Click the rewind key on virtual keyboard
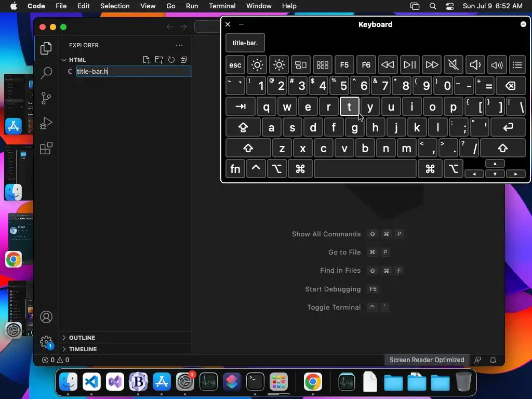Viewport: 532px width, 399px height. 388,65
